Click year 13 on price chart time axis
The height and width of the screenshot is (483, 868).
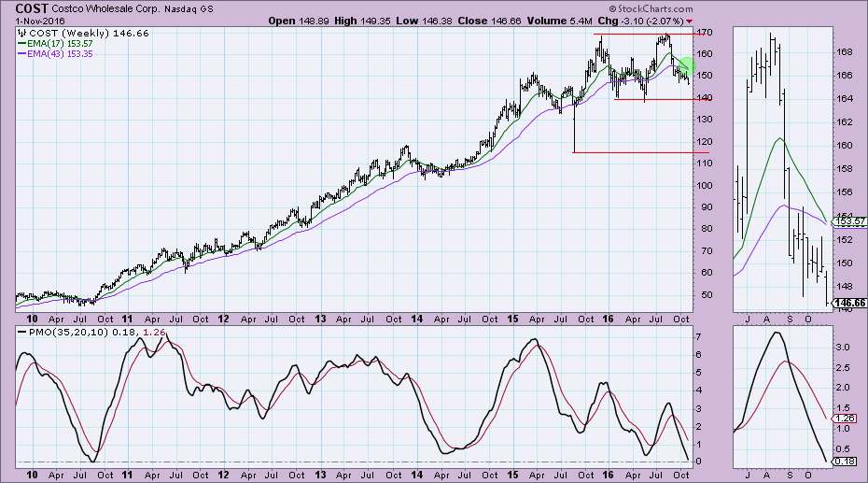point(320,320)
